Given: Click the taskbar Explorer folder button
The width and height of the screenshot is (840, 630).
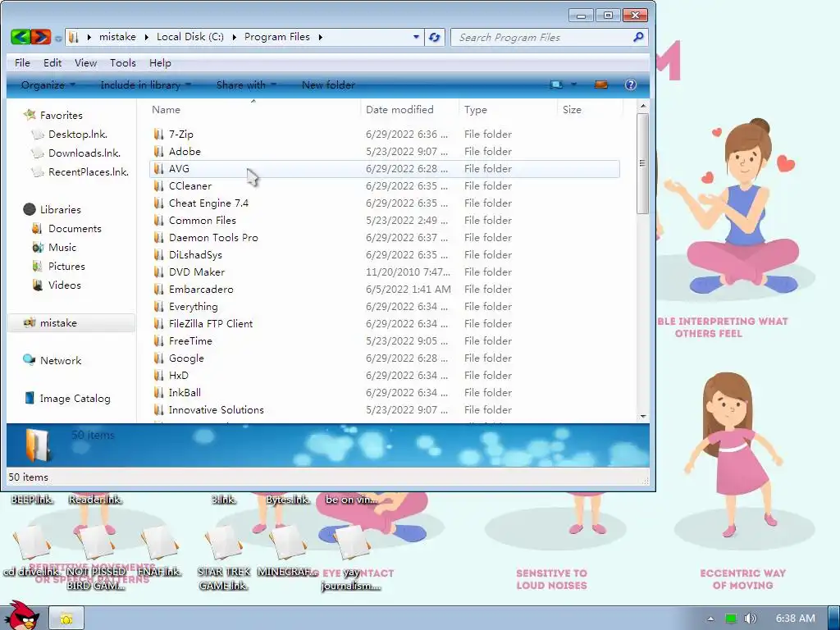Looking at the screenshot, I should [66, 619].
